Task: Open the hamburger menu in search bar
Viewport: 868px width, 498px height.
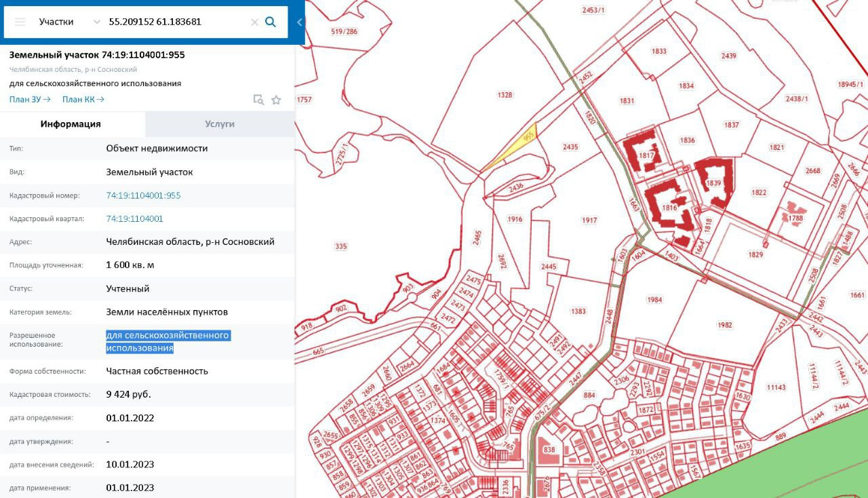Action: 20,22
